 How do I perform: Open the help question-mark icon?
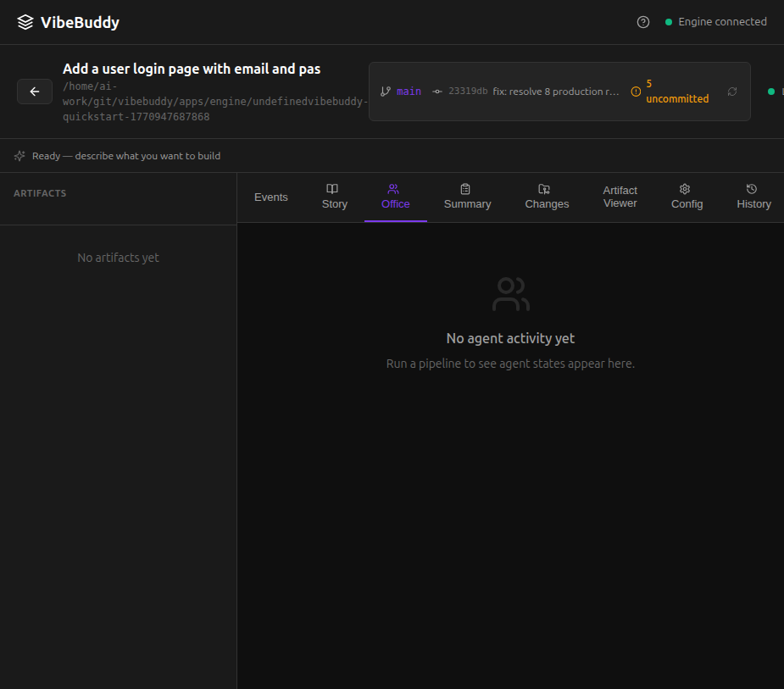(643, 22)
